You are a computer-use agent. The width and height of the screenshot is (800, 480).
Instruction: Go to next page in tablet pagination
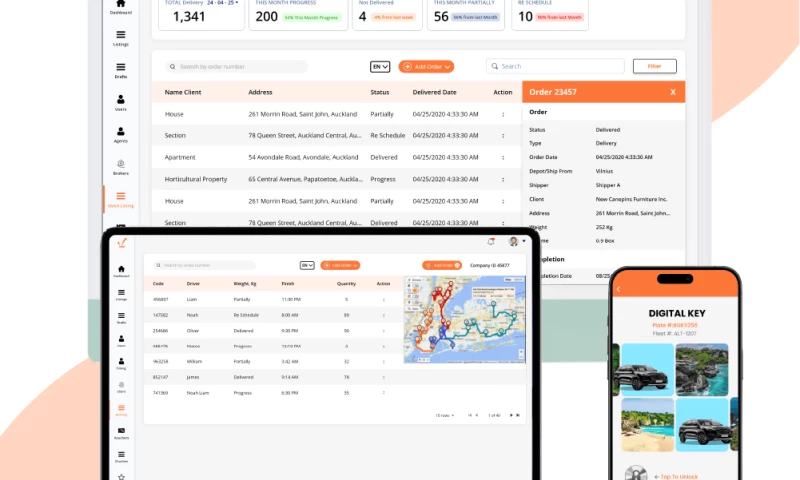point(511,415)
